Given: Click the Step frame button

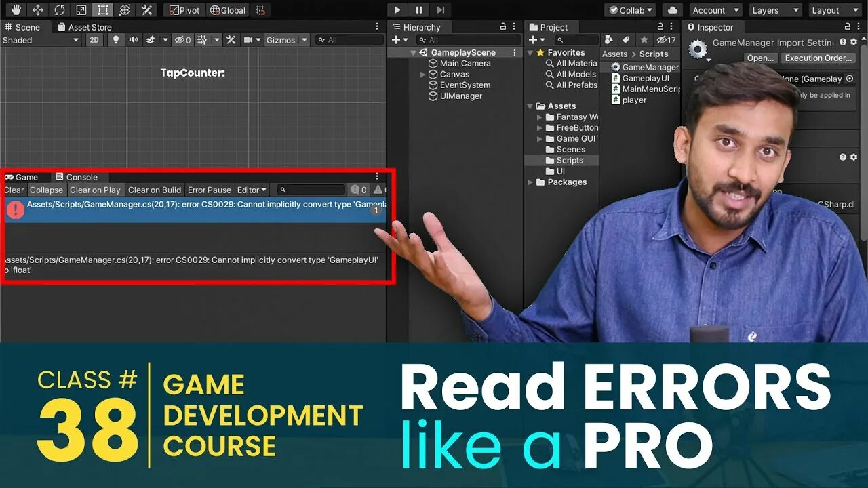Looking at the screenshot, I should click(441, 10).
